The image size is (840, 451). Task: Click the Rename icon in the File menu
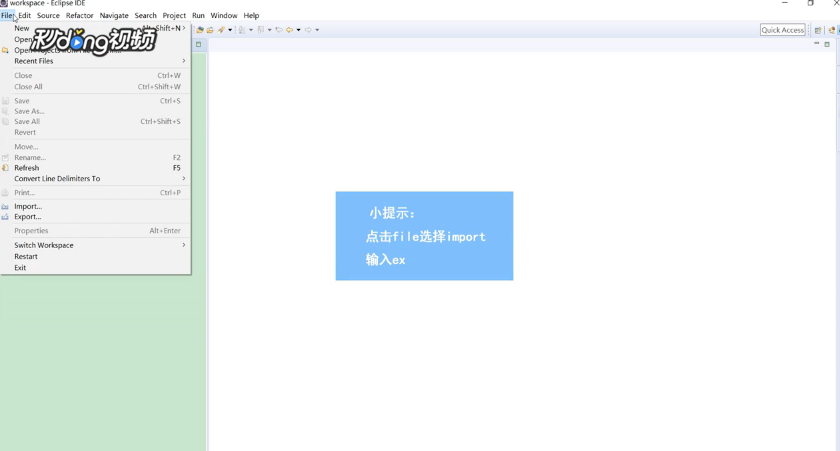pyautogui.click(x=5, y=157)
